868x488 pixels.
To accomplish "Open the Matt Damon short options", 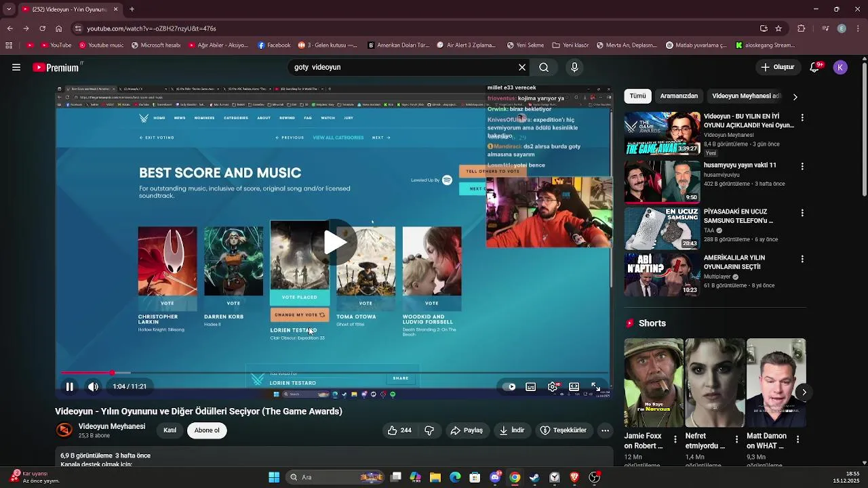I will click(x=797, y=440).
